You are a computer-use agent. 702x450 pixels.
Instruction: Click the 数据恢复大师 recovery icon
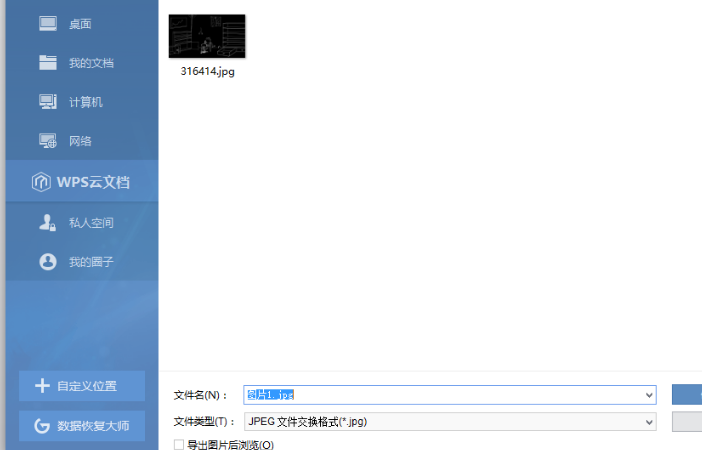(x=42, y=425)
